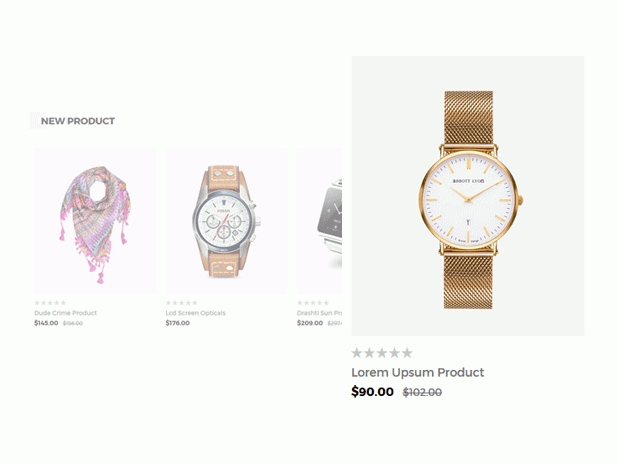Select the third star of Lorem Upsum rating
618x465 pixels.
382,353
